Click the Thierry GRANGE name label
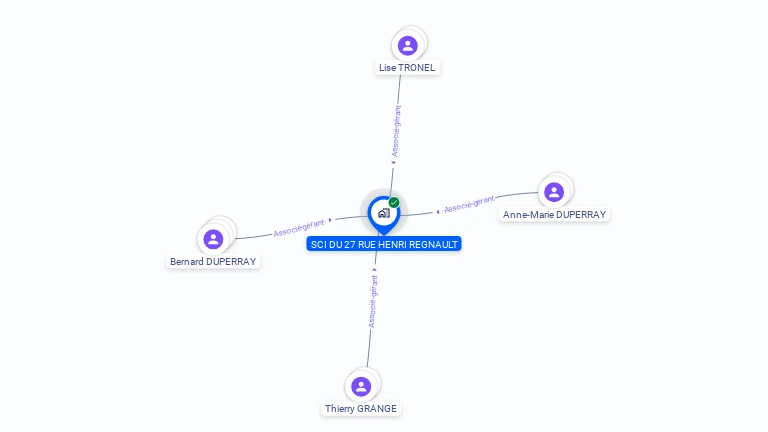The height and width of the screenshot is (432, 768). click(x=361, y=408)
